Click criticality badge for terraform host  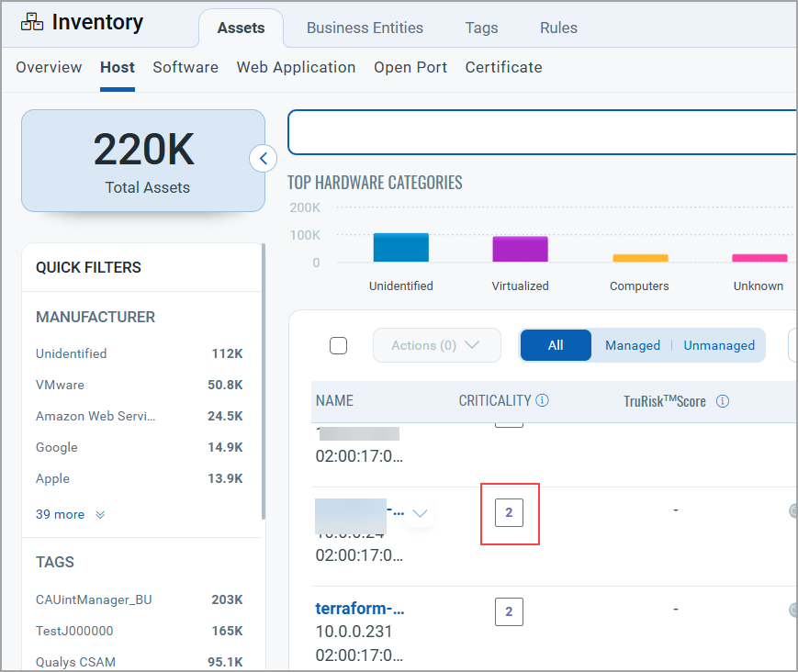pyautogui.click(x=509, y=611)
